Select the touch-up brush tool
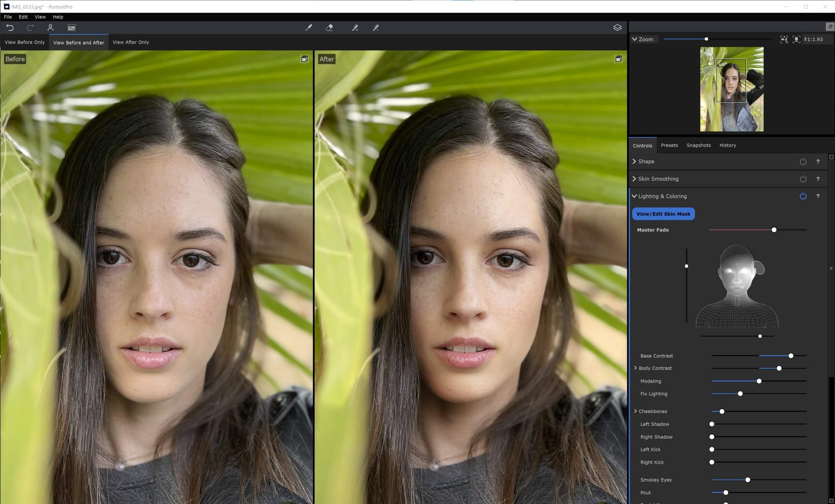 pos(308,28)
